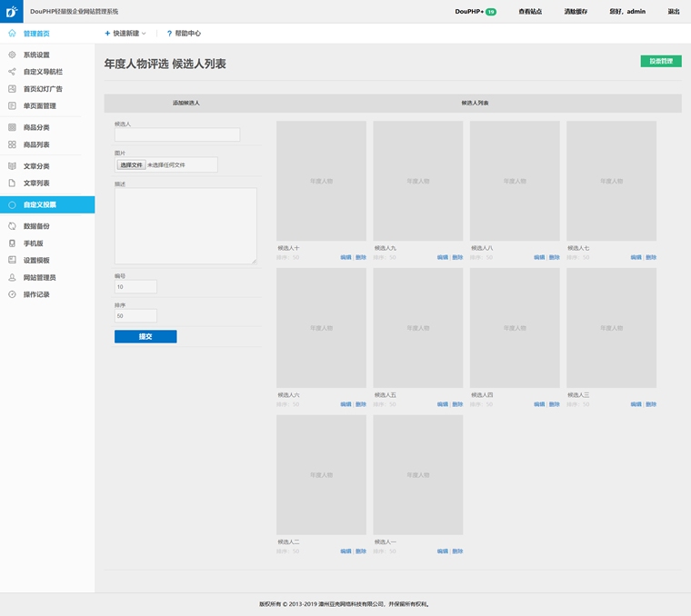Click the 选择文件 file chooser button
This screenshot has width=691, height=616.
point(131,165)
